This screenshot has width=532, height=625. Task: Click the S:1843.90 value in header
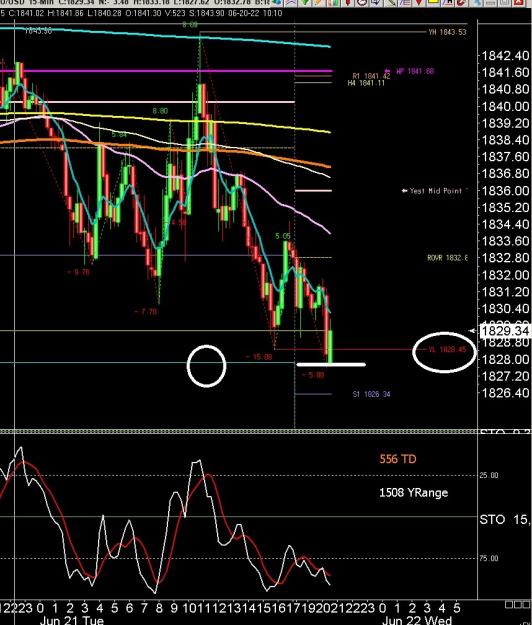click(206, 13)
